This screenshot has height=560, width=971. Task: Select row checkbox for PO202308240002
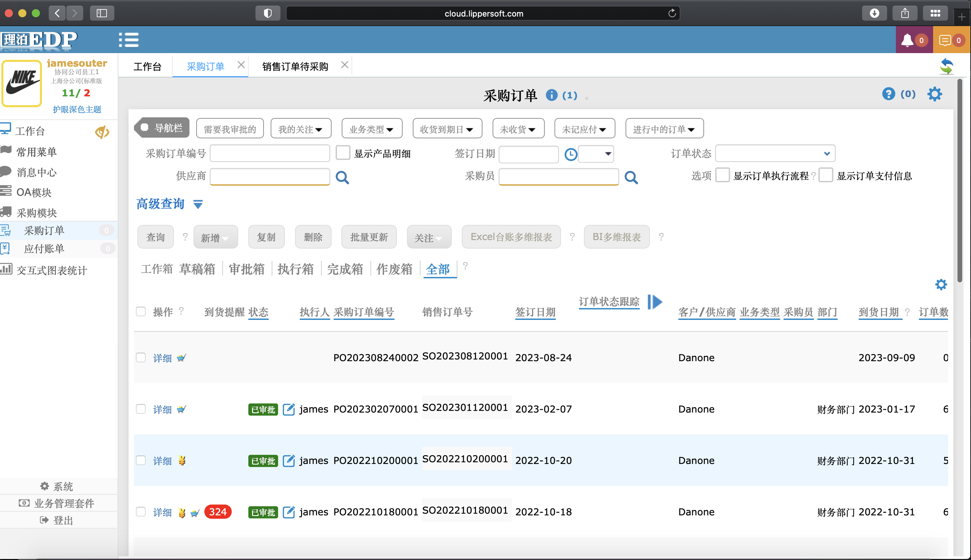click(141, 358)
